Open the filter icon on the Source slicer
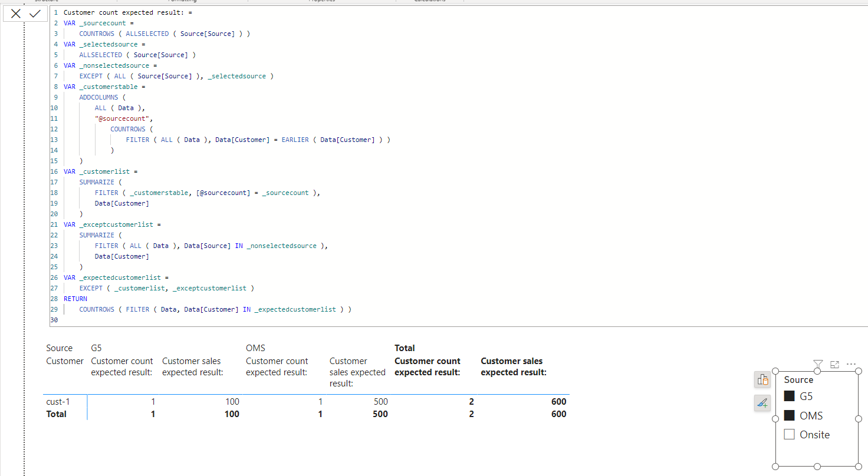This screenshot has width=868, height=476. point(818,364)
